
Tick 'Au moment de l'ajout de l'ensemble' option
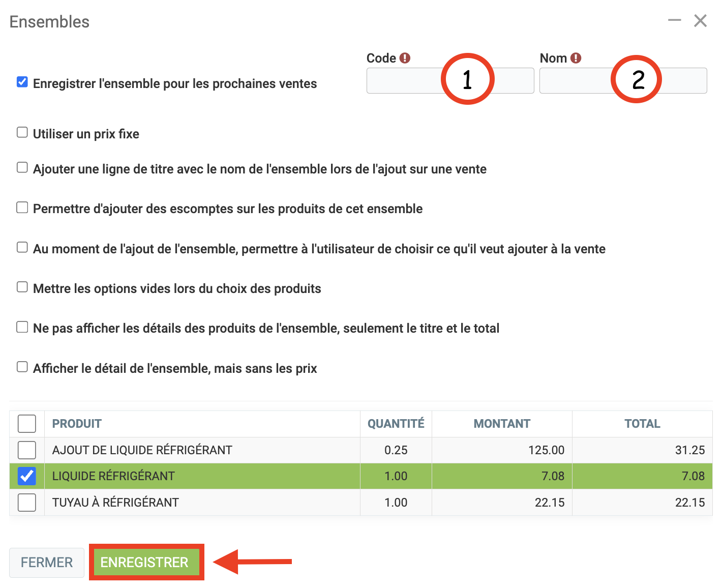22,247
